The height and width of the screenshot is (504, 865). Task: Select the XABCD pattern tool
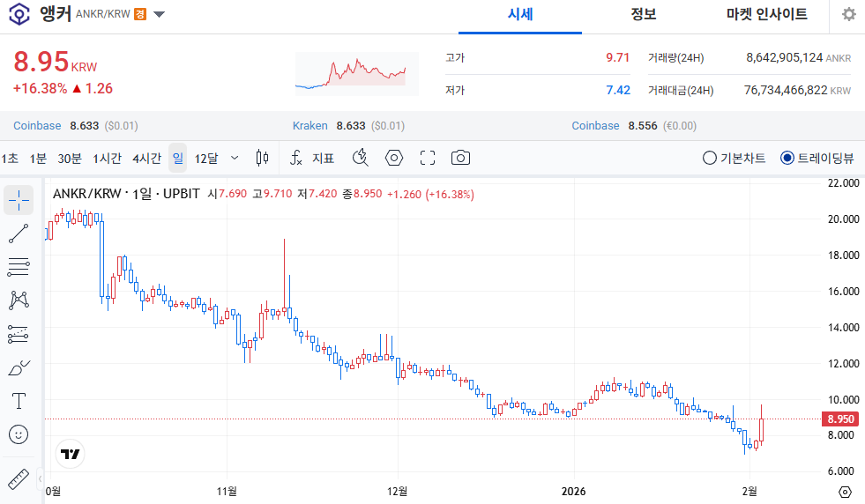(x=19, y=300)
